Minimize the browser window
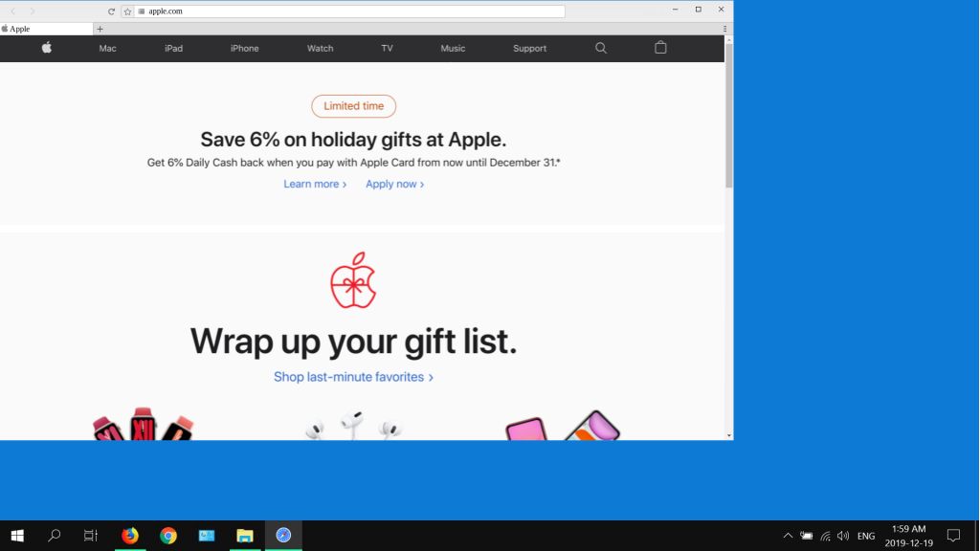The height and width of the screenshot is (551, 980). [675, 10]
